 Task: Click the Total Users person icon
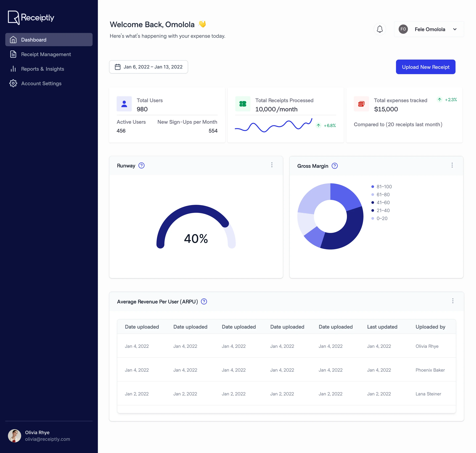pyautogui.click(x=124, y=104)
